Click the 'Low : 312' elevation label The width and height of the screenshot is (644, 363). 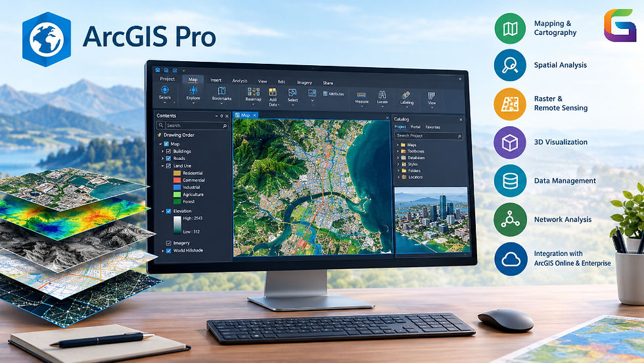[191, 231]
